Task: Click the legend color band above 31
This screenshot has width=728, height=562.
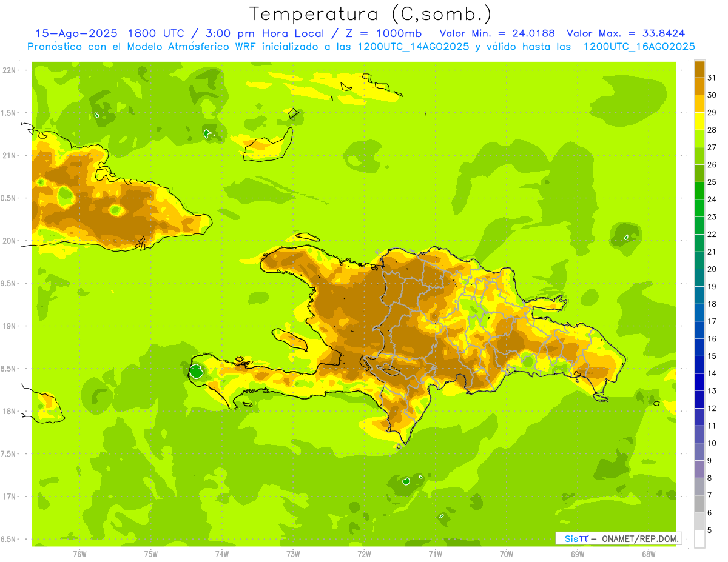Action: click(699, 69)
